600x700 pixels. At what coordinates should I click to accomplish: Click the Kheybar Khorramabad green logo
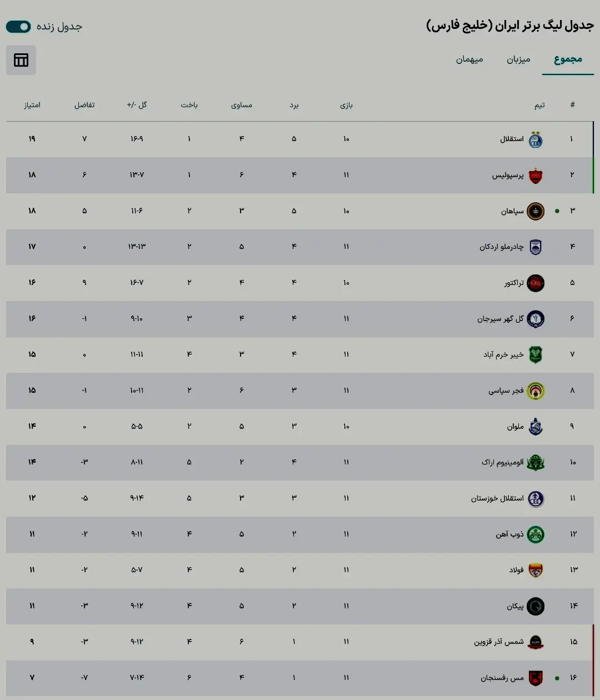(x=535, y=354)
